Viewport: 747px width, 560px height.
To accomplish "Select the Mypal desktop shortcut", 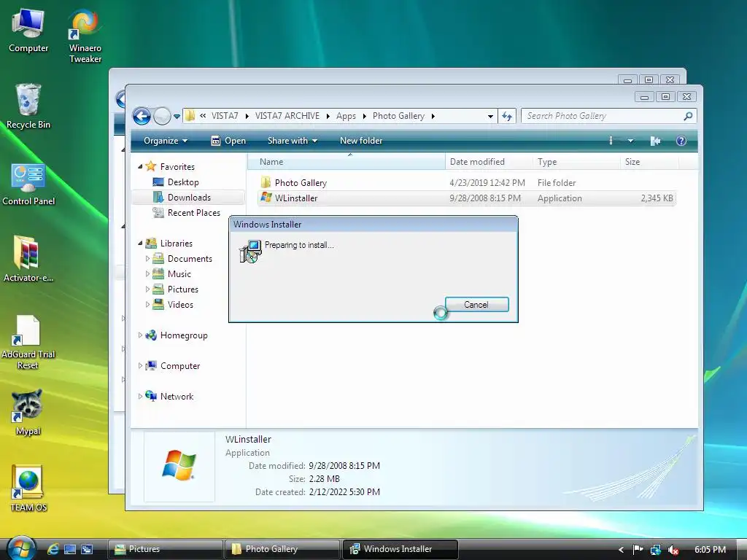I will click(28, 413).
